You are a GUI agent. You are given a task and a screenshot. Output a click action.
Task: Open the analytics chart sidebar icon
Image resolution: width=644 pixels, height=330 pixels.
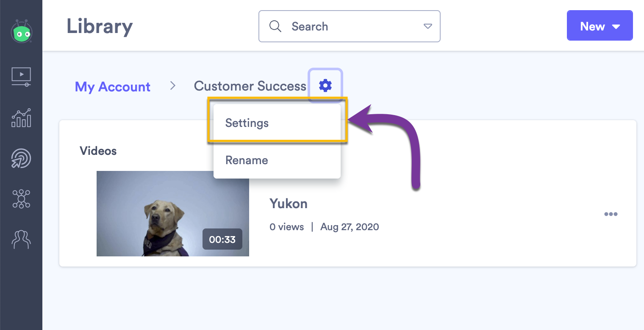[21, 118]
